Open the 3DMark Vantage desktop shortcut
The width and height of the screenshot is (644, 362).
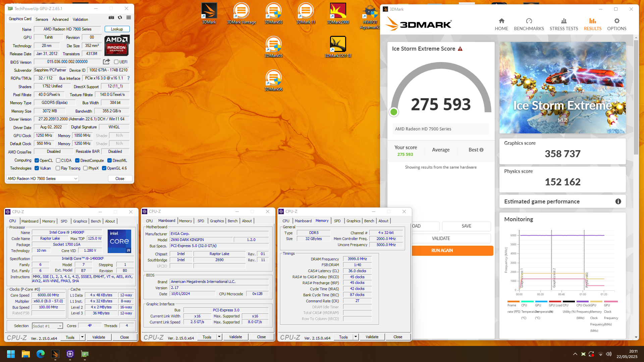coord(241,14)
